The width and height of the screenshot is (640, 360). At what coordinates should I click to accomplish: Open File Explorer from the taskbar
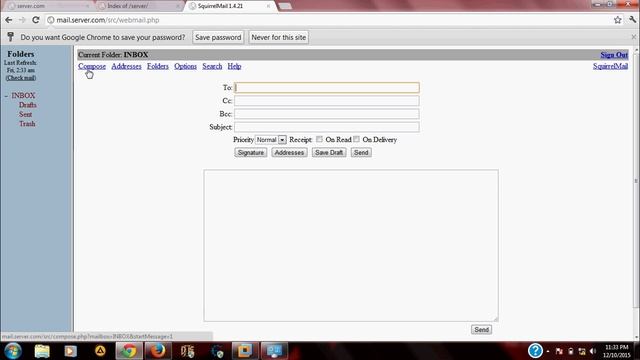pyautogui.click(x=42, y=351)
